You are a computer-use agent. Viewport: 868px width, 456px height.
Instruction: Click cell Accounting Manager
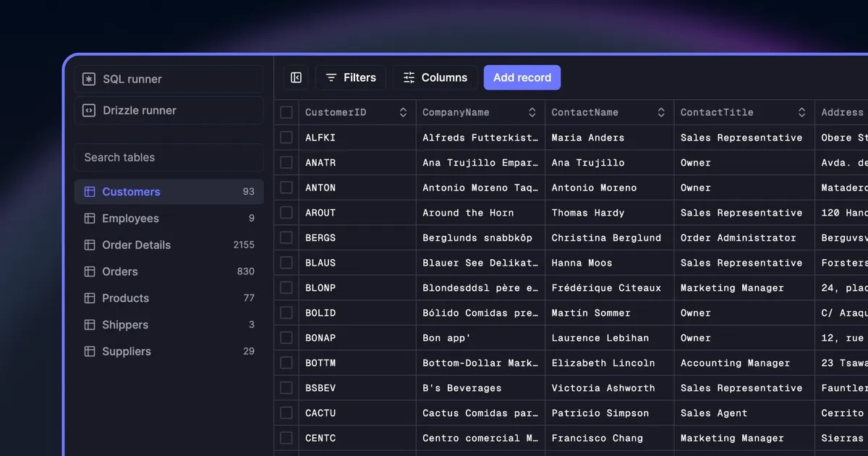pos(744,363)
